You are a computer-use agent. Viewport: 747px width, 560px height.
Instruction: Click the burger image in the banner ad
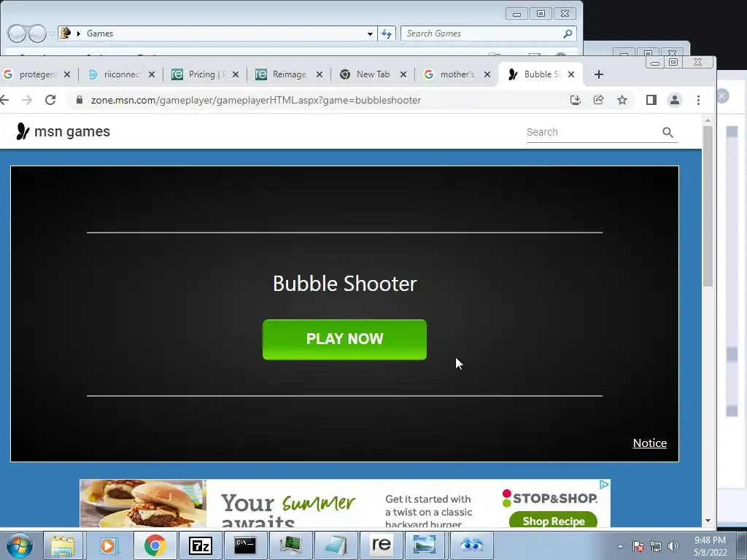(143, 503)
